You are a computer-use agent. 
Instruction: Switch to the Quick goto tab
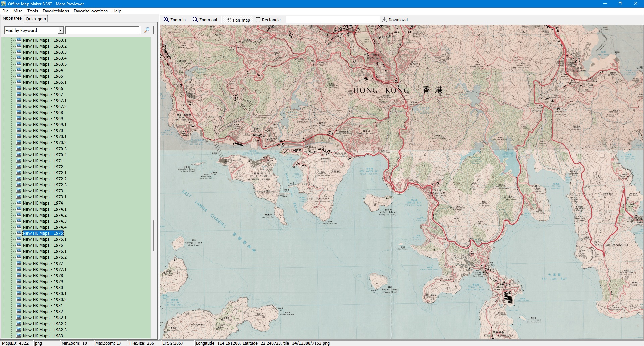(x=36, y=19)
